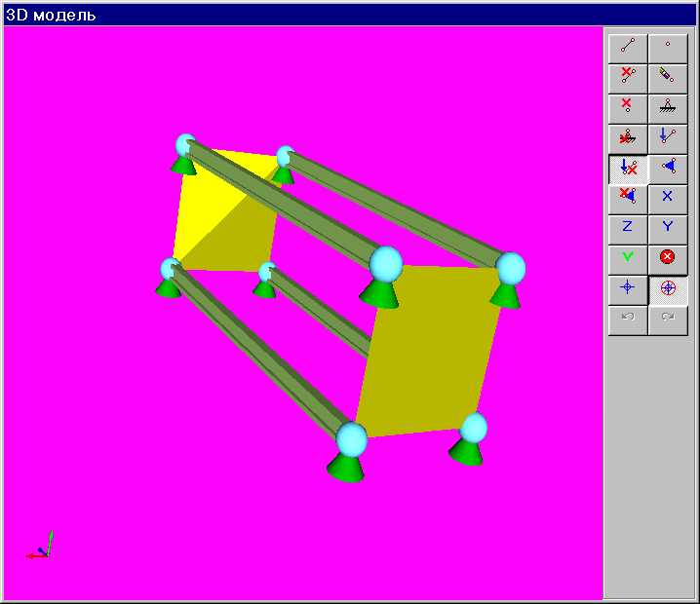Pick the beam cross-section pencil tool
Image resolution: width=700 pixels, height=604 pixels.
click(668, 79)
